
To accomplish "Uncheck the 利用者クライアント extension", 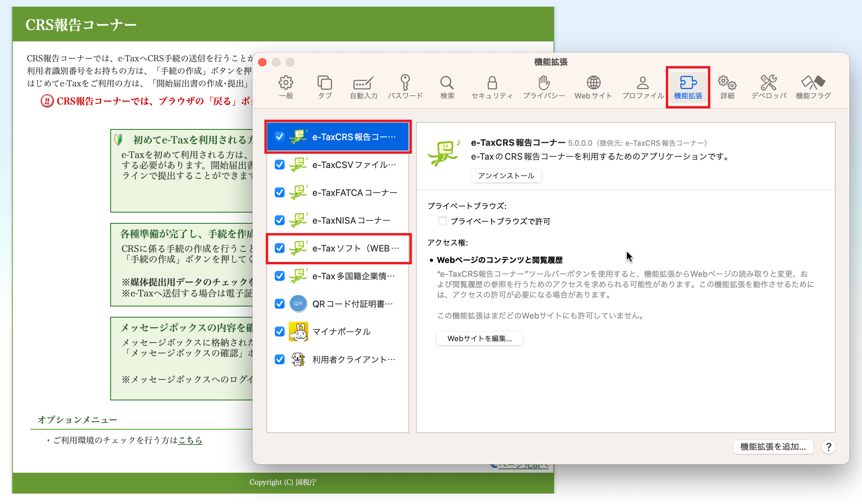I will [280, 359].
